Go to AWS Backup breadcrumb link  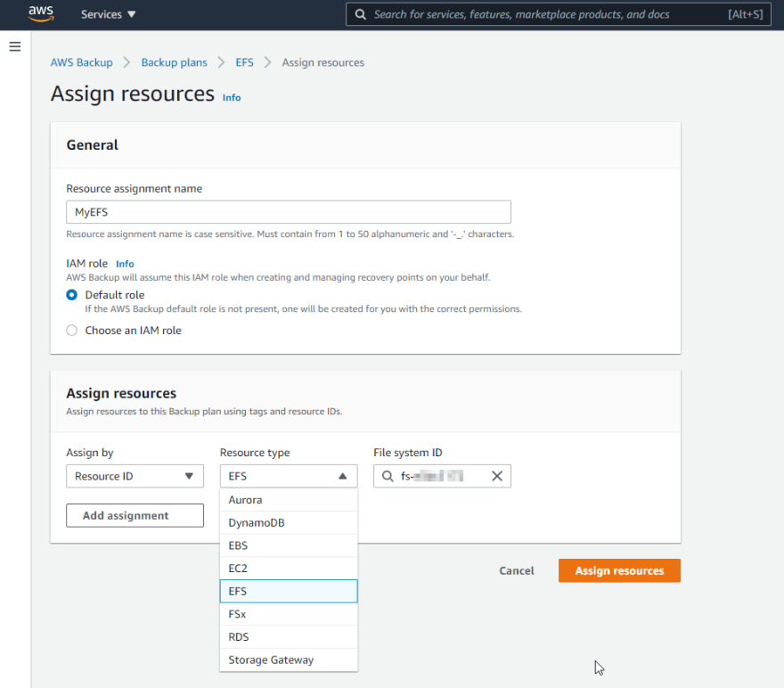click(x=81, y=62)
